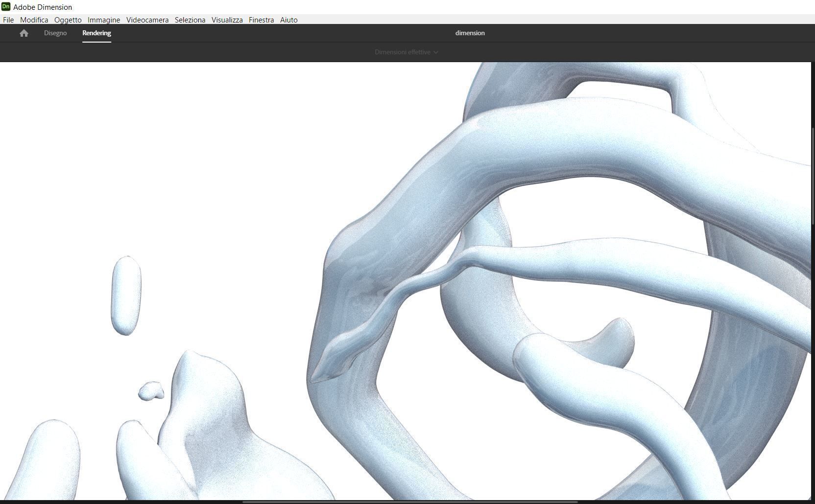Screen dimensions: 815x504
Task: Click the dark options bar below the tabs
Action: [x=196, y=52]
